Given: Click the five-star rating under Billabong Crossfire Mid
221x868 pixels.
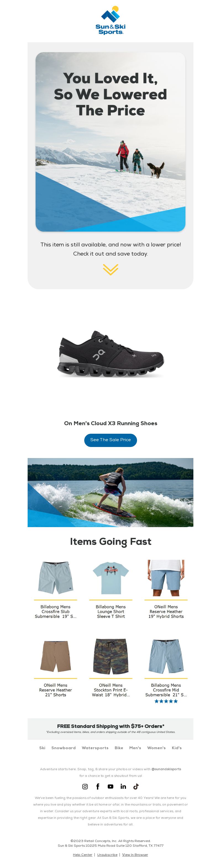Looking at the screenshot, I should tap(166, 701).
